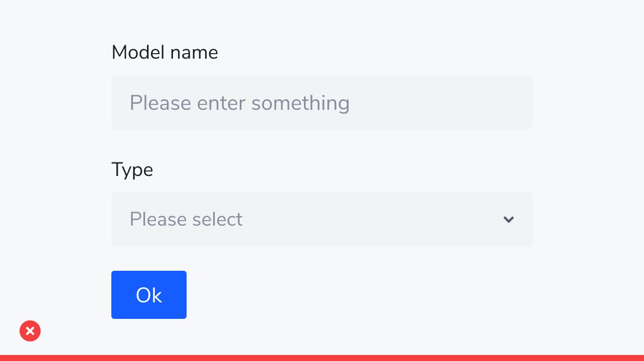This screenshot has height=361, width=644.
Task: Click the red error status strip
Action: pyautogui.click(x=322, y=358)
